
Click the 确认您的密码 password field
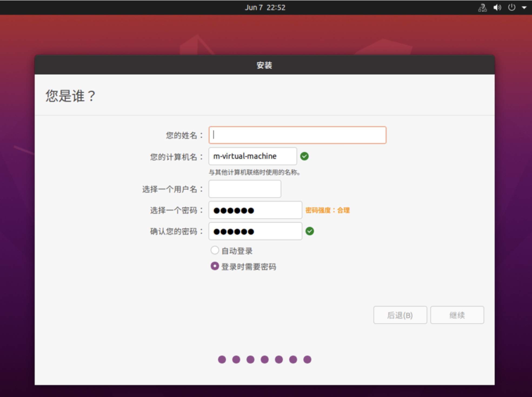(255, 231)
